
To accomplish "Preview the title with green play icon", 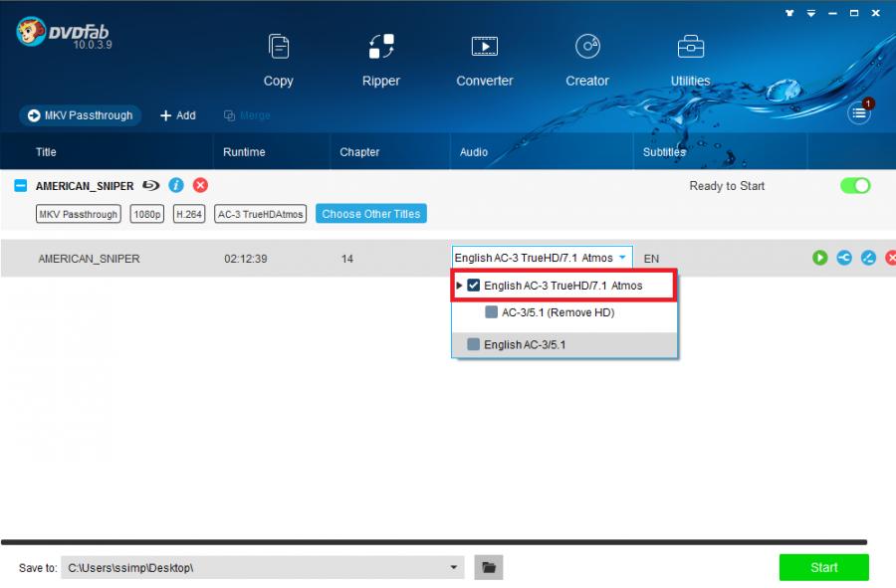I will coord(820,258).
